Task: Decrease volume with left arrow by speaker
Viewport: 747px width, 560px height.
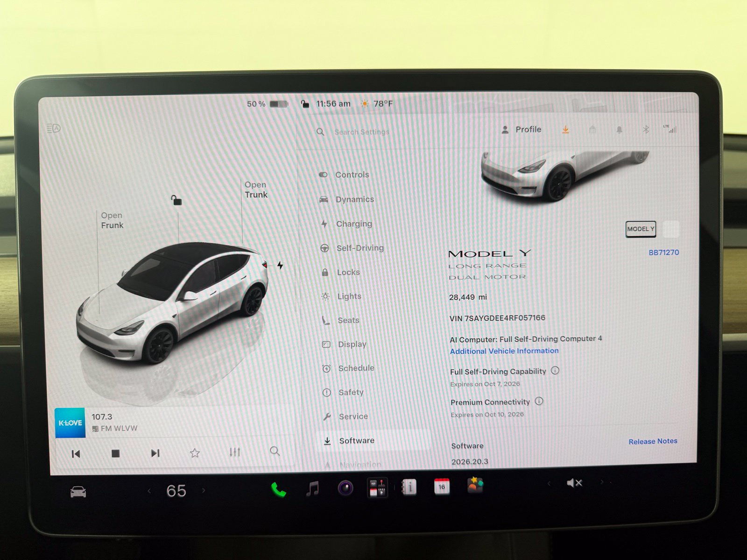Action: 549,483
